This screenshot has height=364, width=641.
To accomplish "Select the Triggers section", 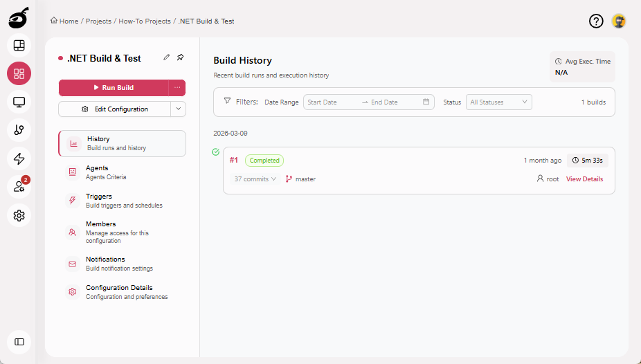I will point(123,201).
